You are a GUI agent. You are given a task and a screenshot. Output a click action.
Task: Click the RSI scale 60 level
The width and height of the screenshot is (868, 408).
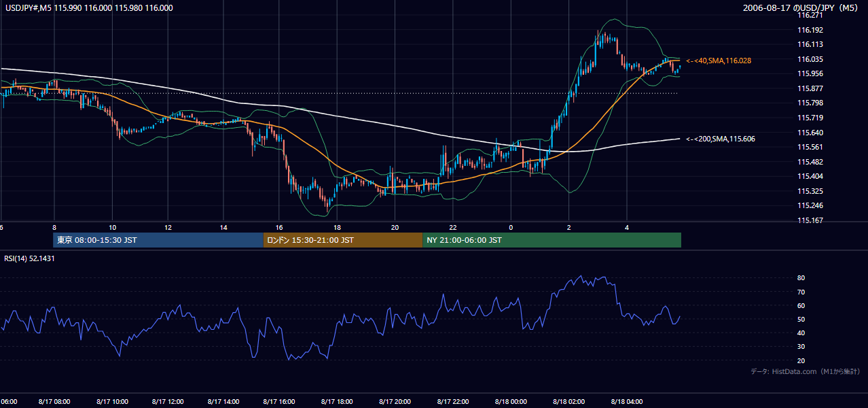pyautogui.click(x=801, y=305)
